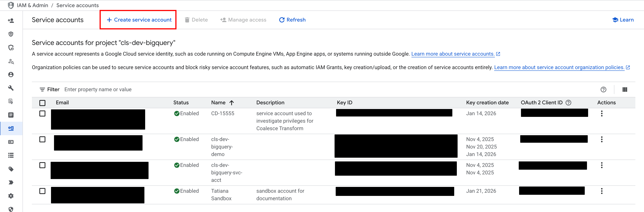Click IAM & Admin in the breadcrumb
Viewport: 644px width, 212px height.
32,5
